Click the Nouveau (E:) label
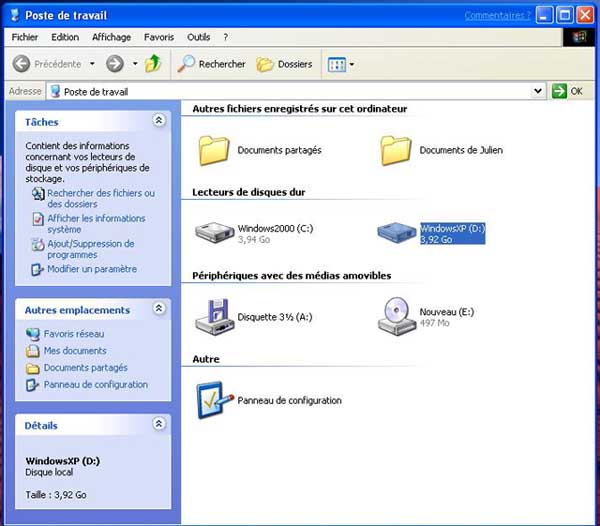Screen dimensions: 600x526 point(447,312)
